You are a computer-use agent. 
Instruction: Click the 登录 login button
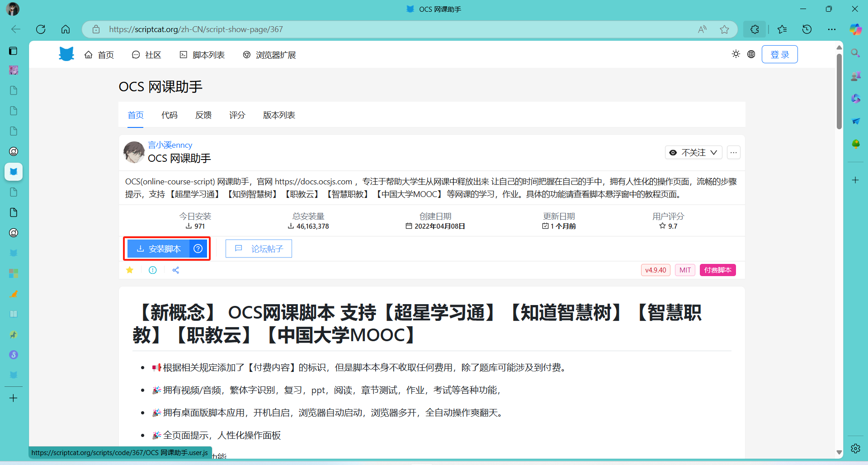(x=780, y=54)
